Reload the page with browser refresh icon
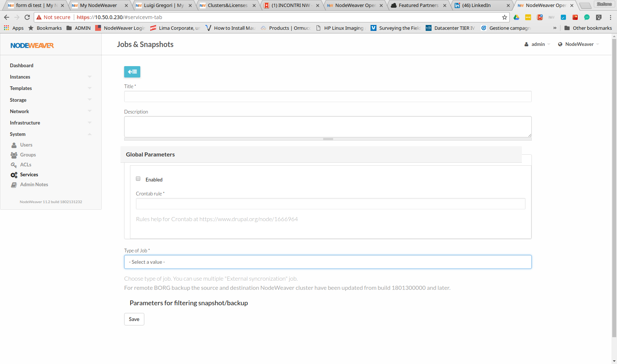617x364 pixels. point(27,17)
